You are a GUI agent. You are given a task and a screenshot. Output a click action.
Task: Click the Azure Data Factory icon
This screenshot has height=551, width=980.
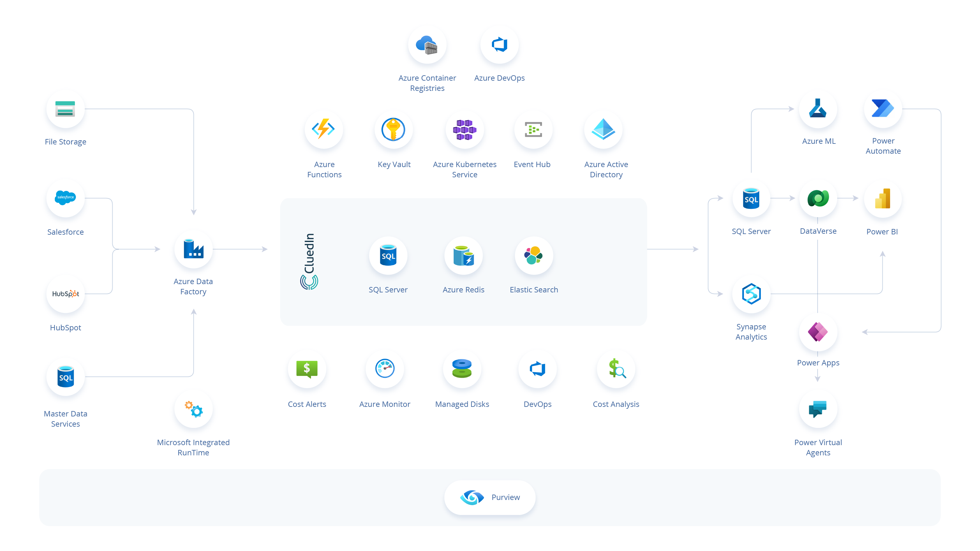193,249
